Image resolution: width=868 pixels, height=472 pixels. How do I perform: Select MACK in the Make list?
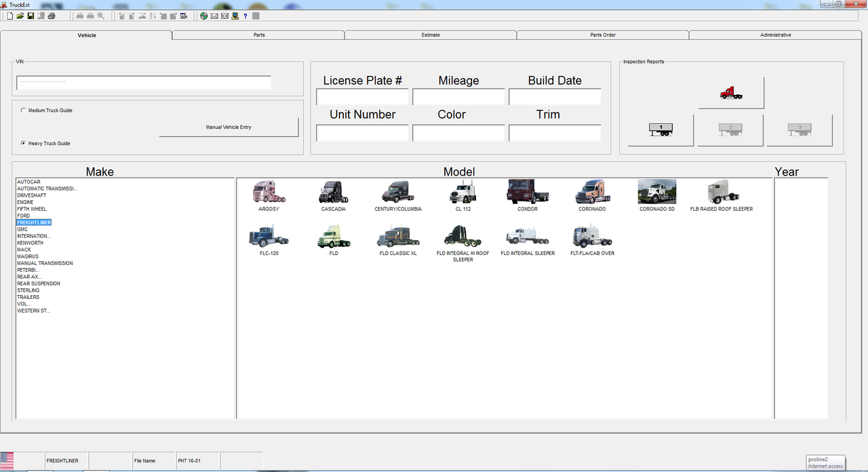tap(24, 250)
